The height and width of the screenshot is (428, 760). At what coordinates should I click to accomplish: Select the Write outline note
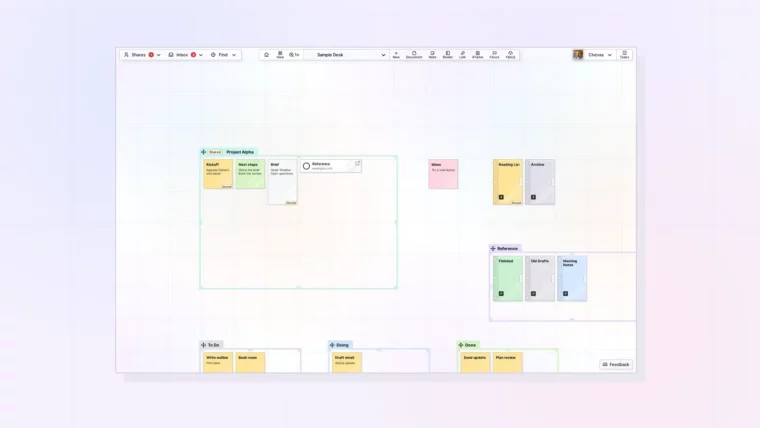(218, 363)
